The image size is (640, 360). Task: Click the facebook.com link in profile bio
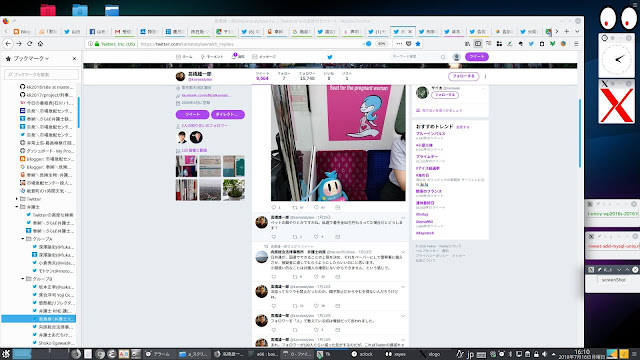pyautogui.click(x=206, y=96)
